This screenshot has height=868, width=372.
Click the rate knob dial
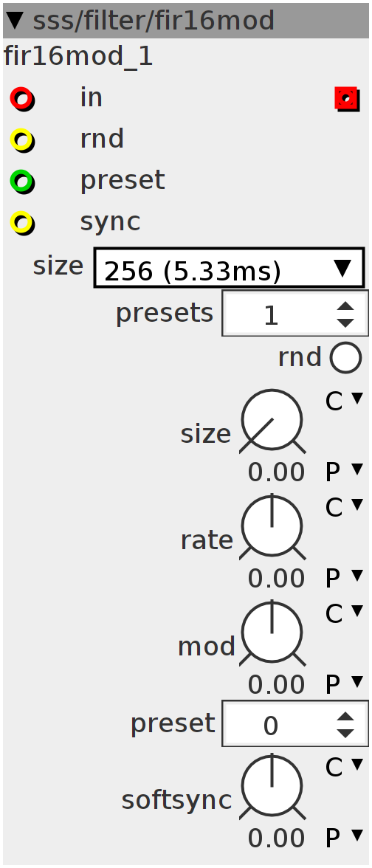pos(272,527)
